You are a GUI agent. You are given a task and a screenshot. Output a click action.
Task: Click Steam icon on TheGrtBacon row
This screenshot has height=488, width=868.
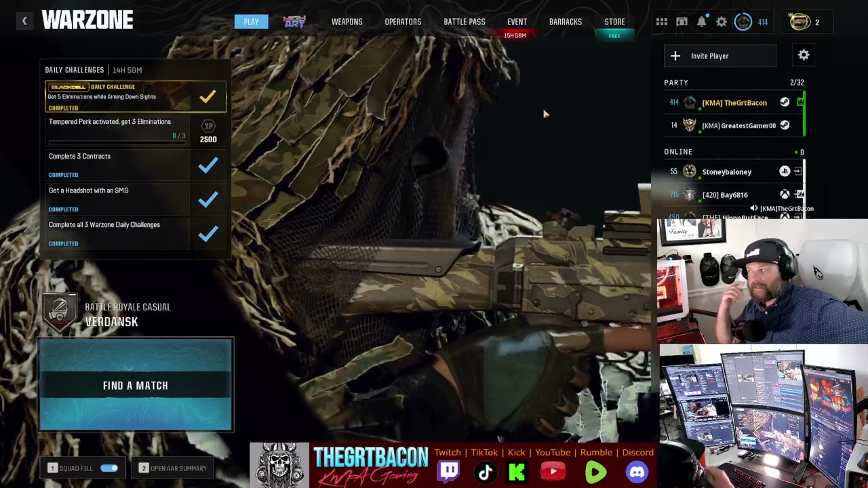785,102
